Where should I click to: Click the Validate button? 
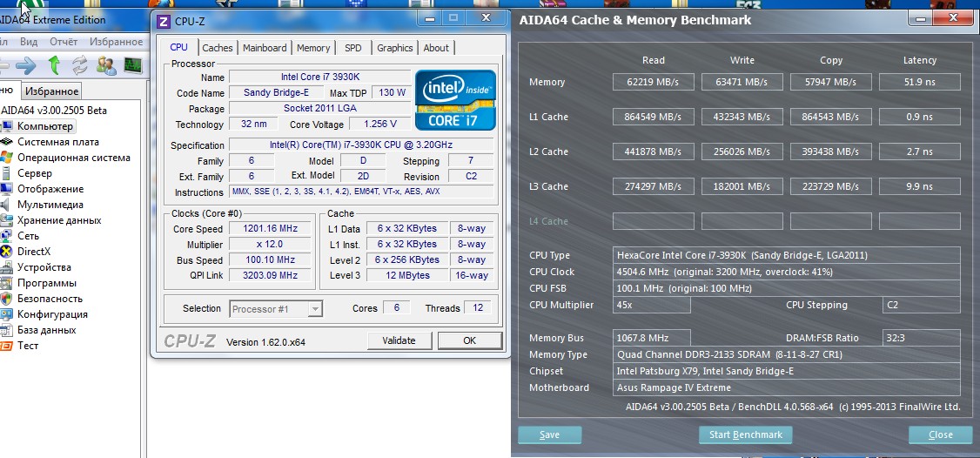pos(399,340)
